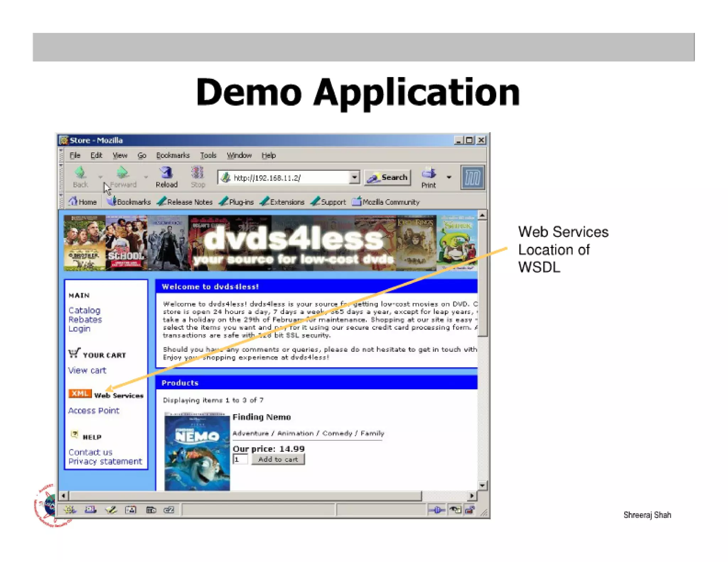The width and height of the screenshot is (728, 562).
Task: Click the horizontal scrollbar thumb
Action: (245, 496)
